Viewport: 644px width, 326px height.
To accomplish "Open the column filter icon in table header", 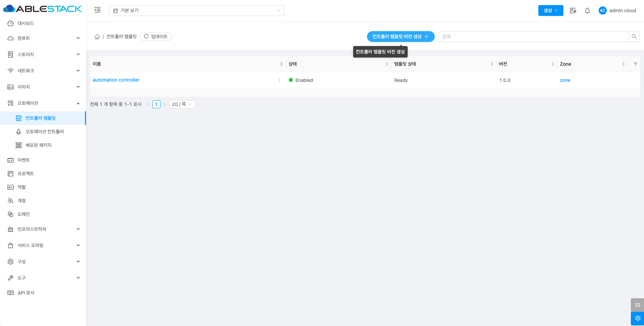I will (x=635, y=64).
